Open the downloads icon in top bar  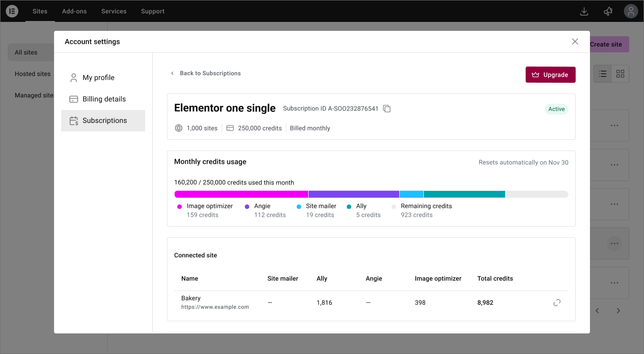click(584, 11)
